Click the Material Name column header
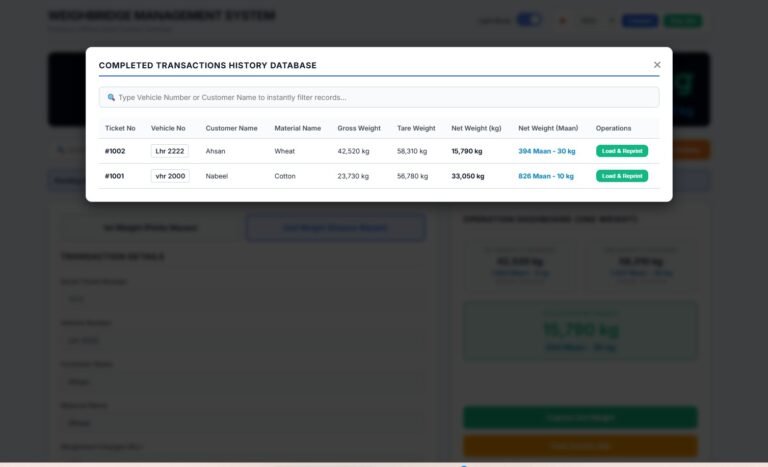 298,128
